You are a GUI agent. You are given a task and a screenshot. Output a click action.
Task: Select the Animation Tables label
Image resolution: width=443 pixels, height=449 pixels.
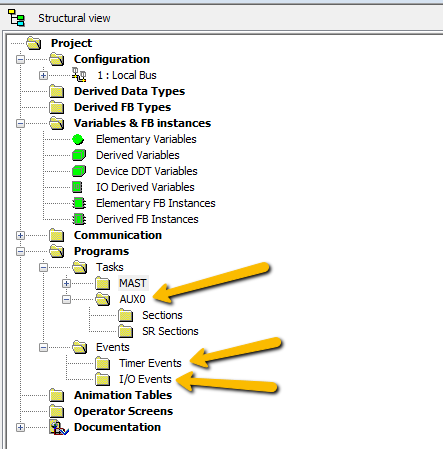coord(123,395)
